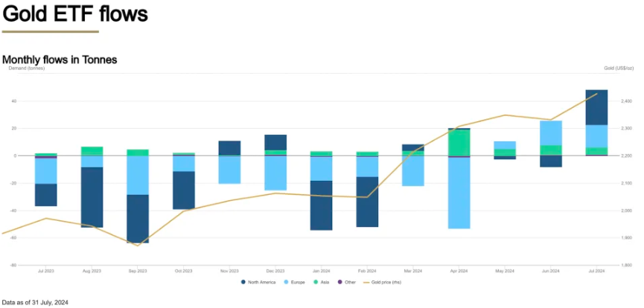This screenshot has height=308, width=644.
Task: Click the Gold ETF flows title
Action: (74, 13)
